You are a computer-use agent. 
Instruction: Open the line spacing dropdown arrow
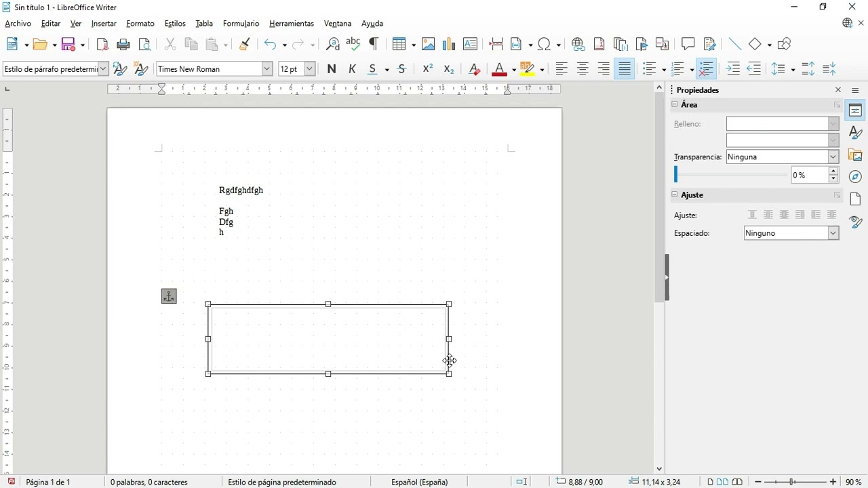coord(792,69)
